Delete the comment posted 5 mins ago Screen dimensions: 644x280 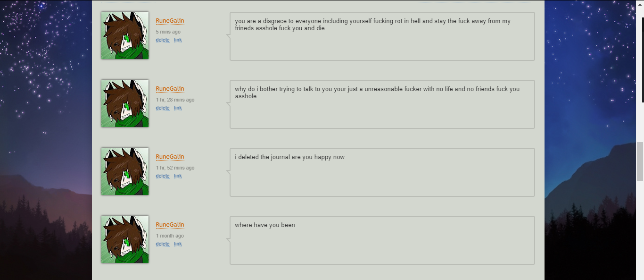pyautogui.click(x=163, y=40)
